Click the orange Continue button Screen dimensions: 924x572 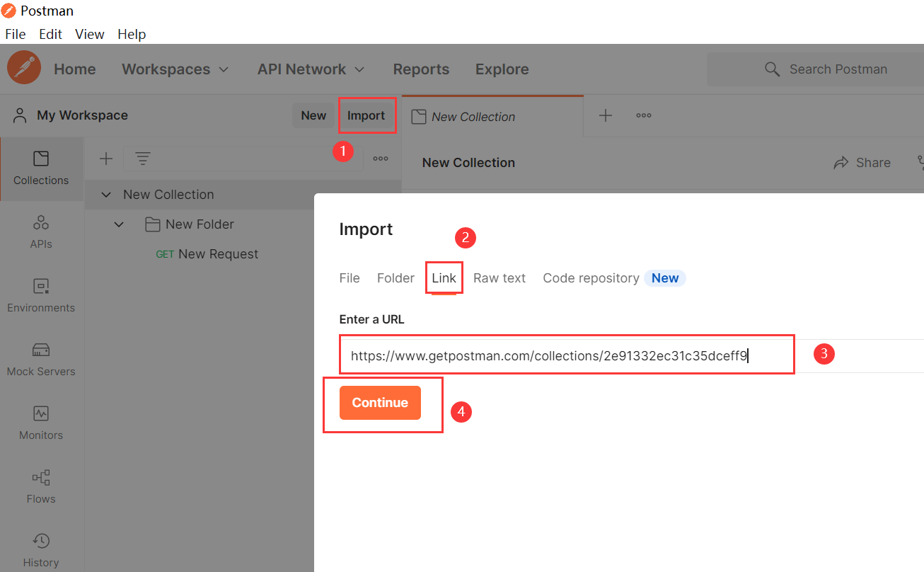click(x=380, y=403)
